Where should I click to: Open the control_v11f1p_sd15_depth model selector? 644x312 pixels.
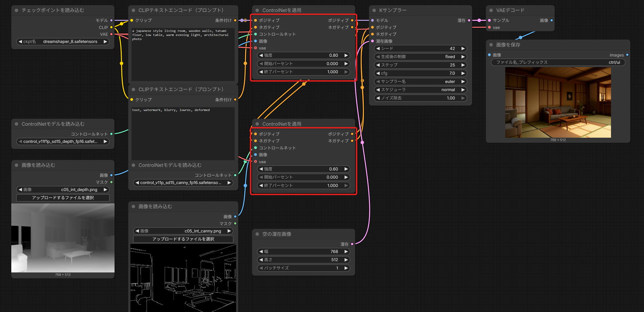coord(63,141)
